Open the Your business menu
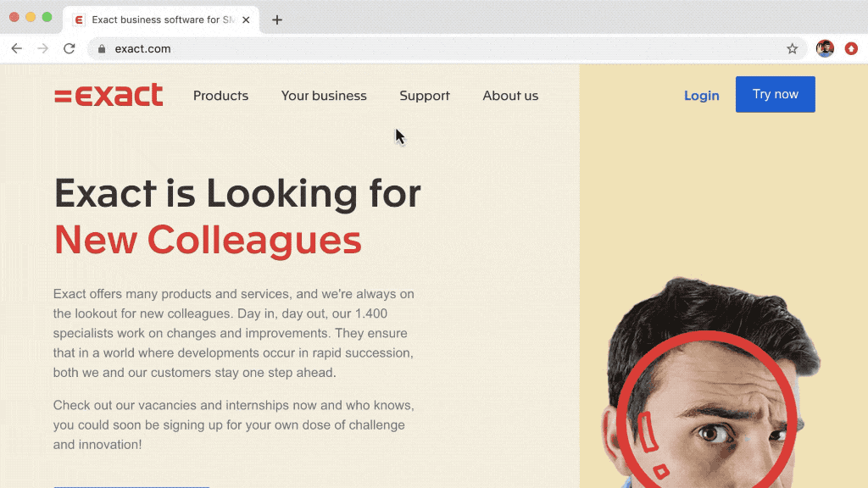Image resolution: width=868 pixels, height=488 pixels. click(324, 96)
